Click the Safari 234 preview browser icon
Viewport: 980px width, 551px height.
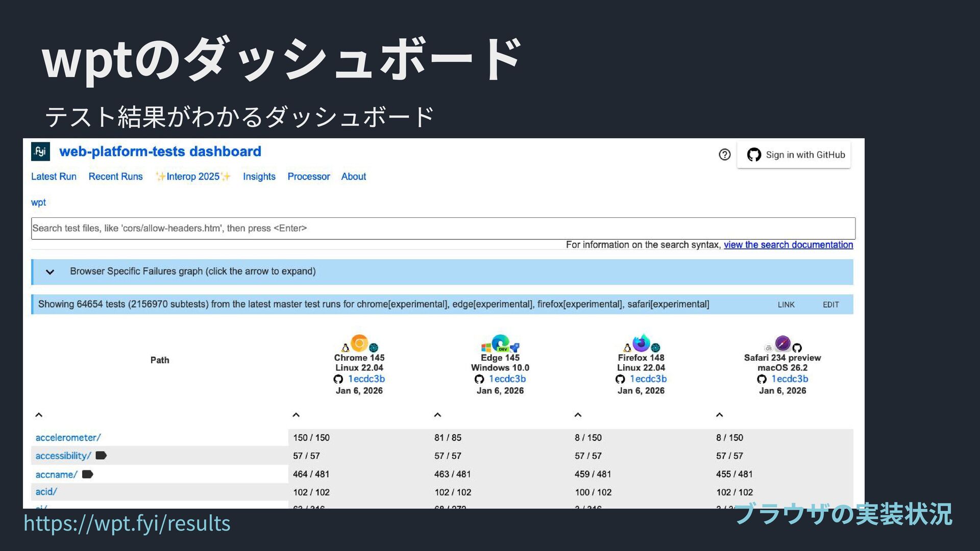(782, 343)
